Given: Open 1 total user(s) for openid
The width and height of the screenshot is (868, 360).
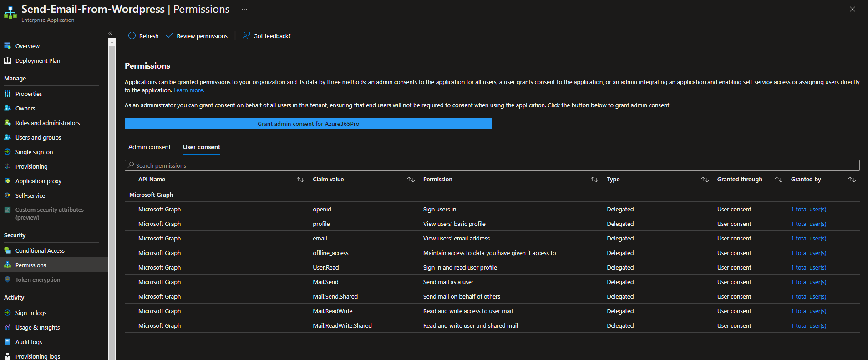Looking at the screenshot, I should point(809,209).
